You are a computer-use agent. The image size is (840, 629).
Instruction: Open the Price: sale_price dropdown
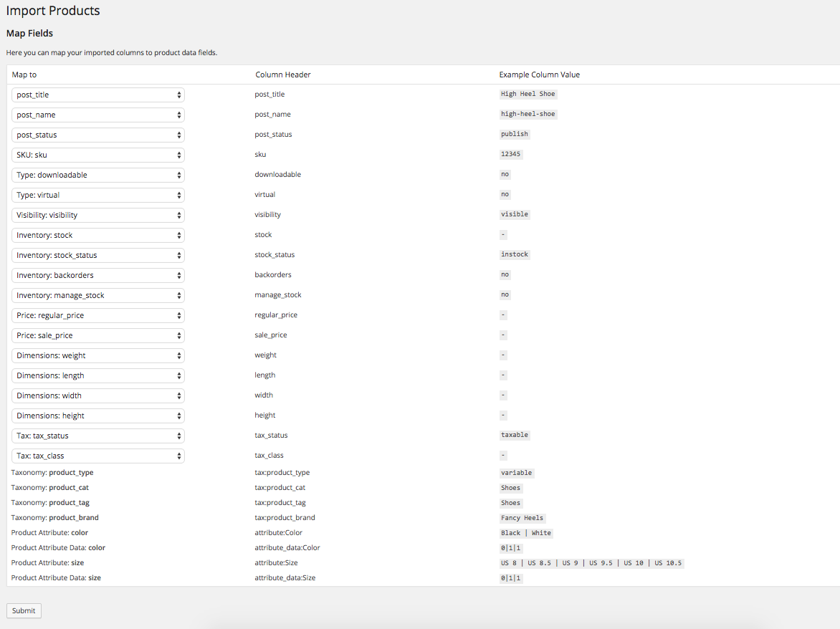click(97, 335)
